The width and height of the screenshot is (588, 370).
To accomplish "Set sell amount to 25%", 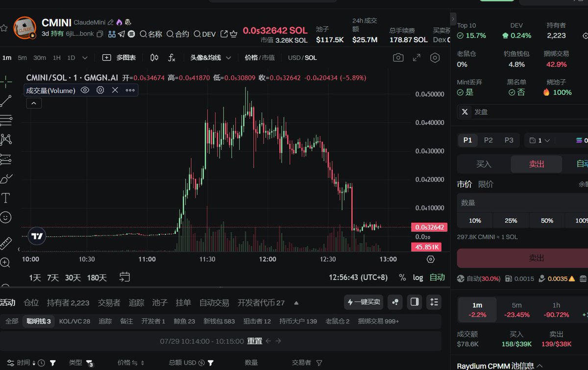I will [511, 220].
